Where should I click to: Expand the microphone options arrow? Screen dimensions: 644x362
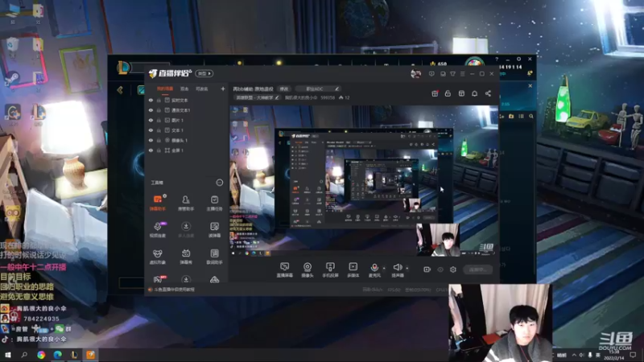384,269
